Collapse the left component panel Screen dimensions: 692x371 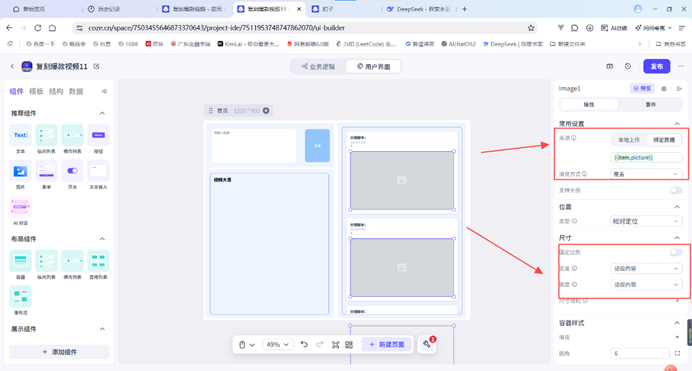click(x=104, y=91)
